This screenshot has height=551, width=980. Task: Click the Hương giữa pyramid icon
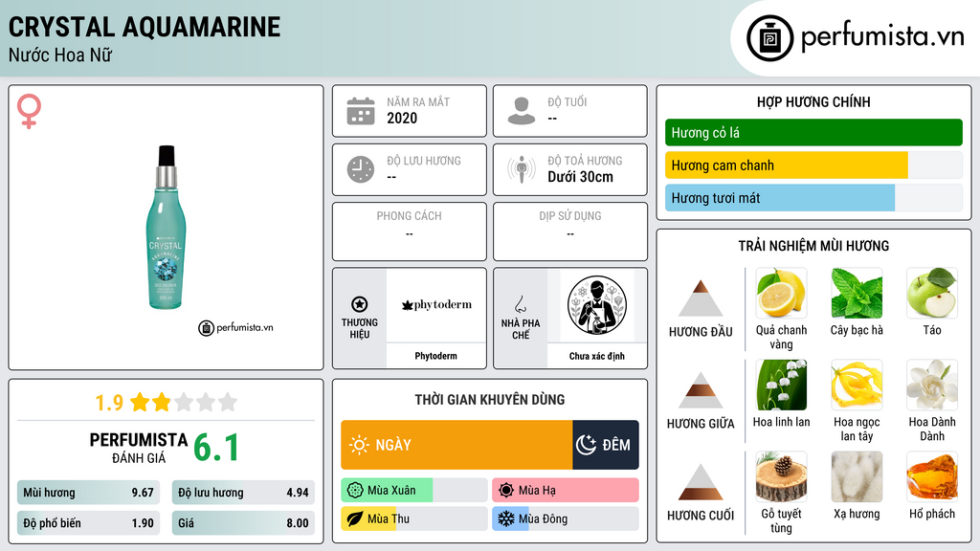coord(701,390)
